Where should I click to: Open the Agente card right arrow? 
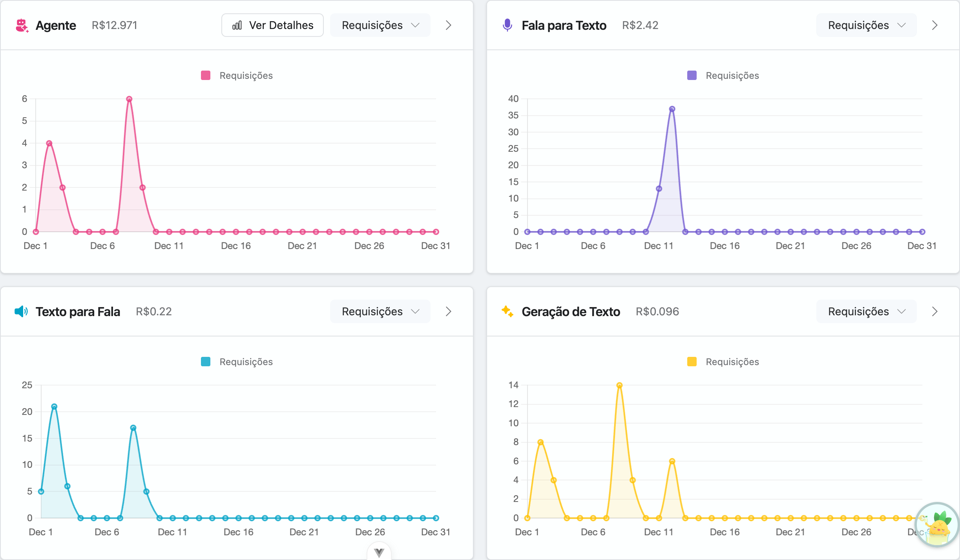coord(449,25)
